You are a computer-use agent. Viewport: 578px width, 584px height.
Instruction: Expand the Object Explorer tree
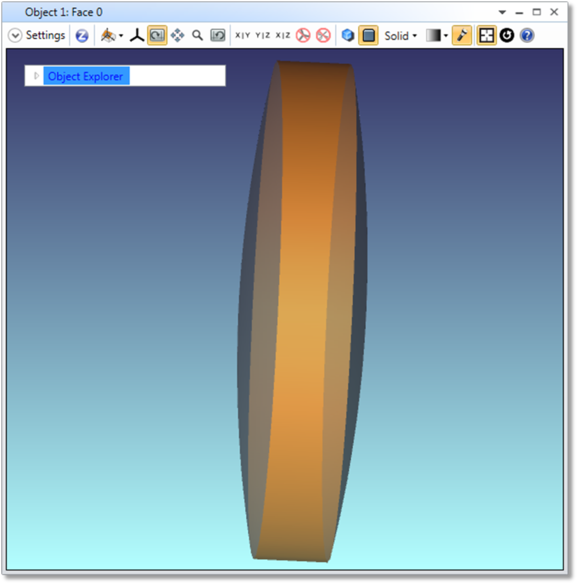point(36,76)
